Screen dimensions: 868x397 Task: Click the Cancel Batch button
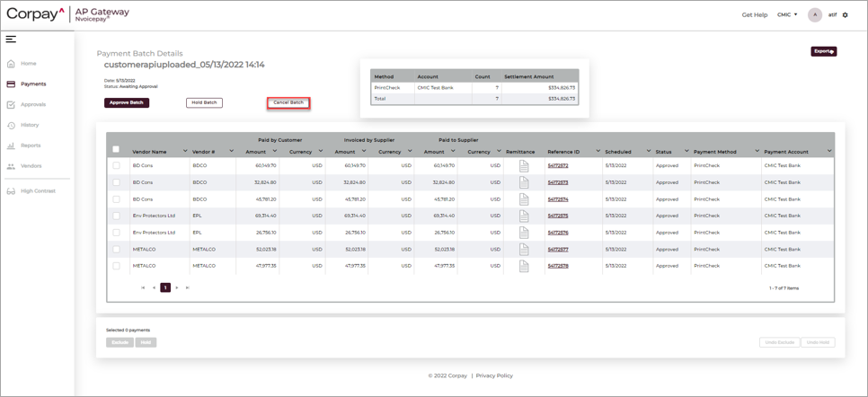click(288, 103)
